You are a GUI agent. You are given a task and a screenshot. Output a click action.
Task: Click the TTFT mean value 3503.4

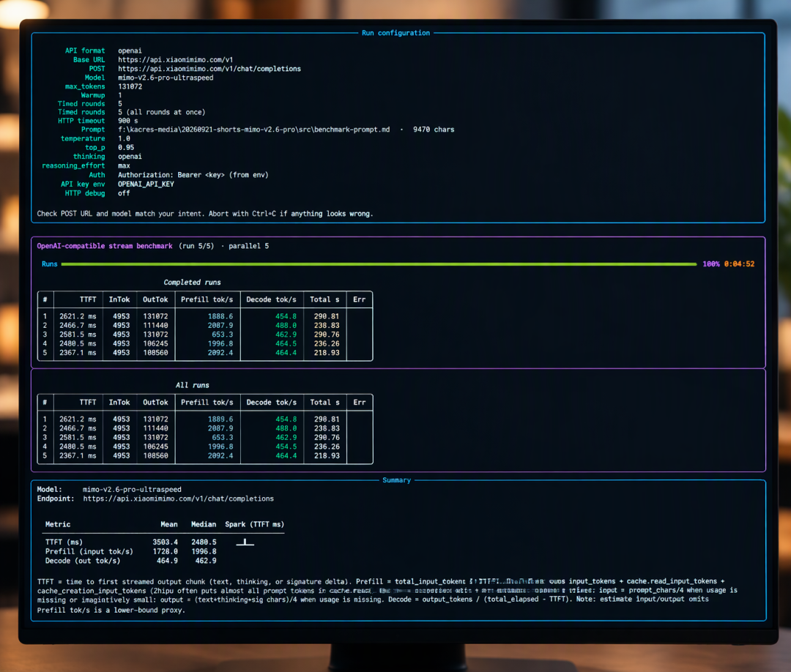pyautogui.click(x=165, y=542)
